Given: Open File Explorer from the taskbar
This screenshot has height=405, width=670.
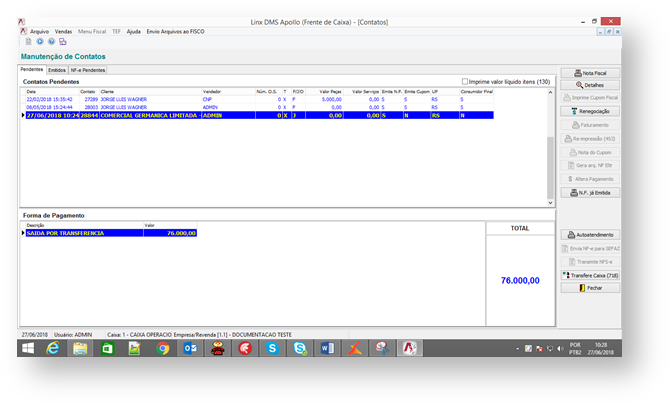Looking at the screenshot, I should click(x=80, y=349).
